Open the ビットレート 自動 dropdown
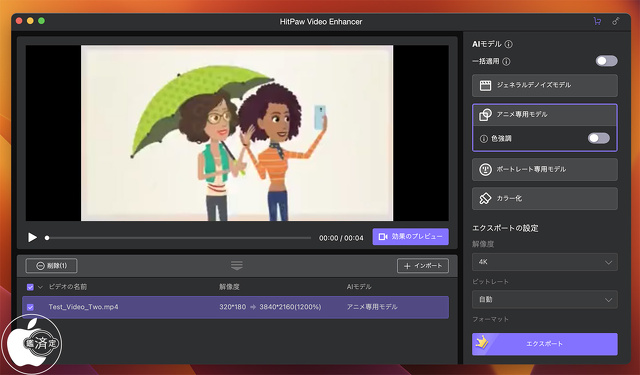This screenshot has width=640, height=375. pos(544,300)
